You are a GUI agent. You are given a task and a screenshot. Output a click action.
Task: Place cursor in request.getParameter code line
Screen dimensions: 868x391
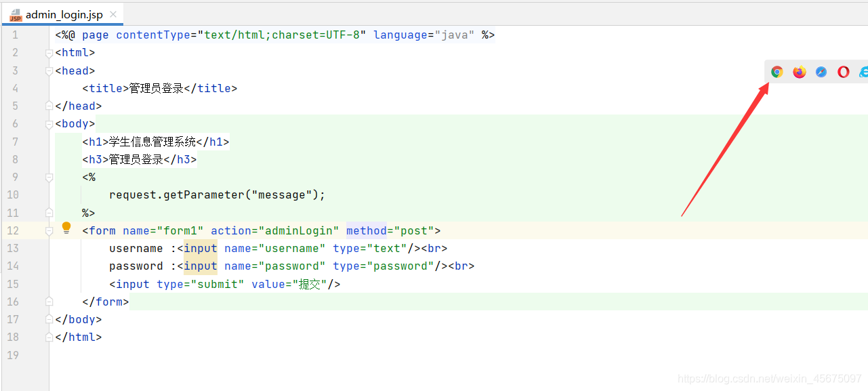click(217, 195)
